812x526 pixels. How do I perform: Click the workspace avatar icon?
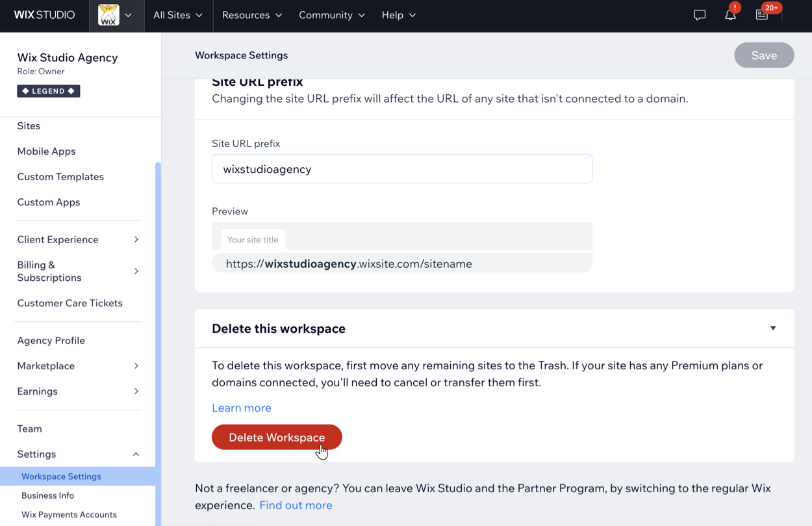[x=108, y=15]
